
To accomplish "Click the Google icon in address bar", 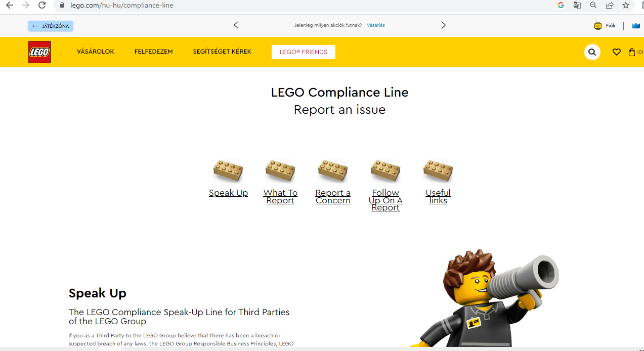I will click(561, 6).
